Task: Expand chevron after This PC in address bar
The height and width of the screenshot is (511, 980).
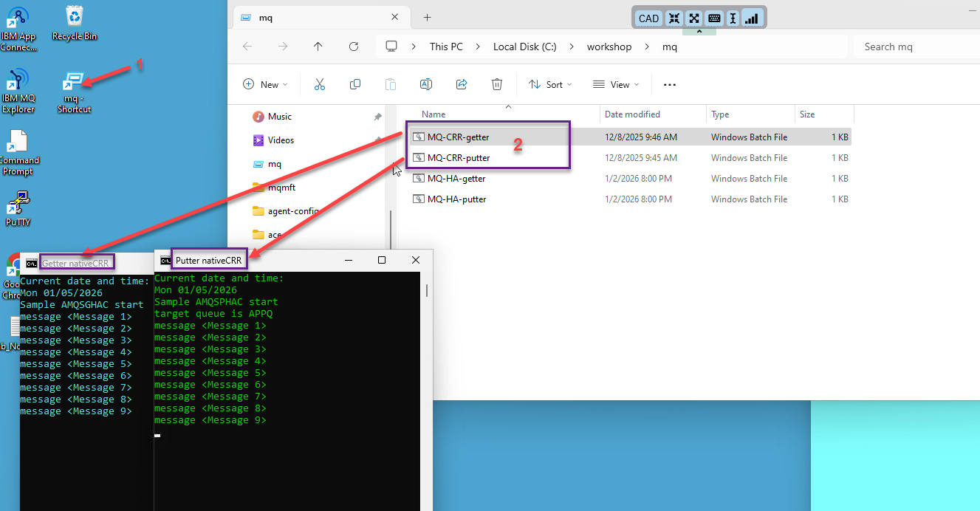Action: coord(478,47)
